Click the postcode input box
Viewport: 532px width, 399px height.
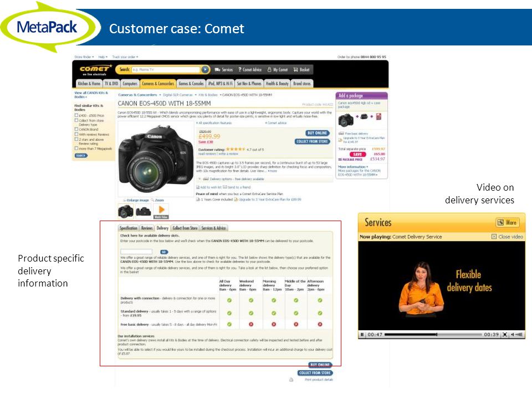coord(136,252)
